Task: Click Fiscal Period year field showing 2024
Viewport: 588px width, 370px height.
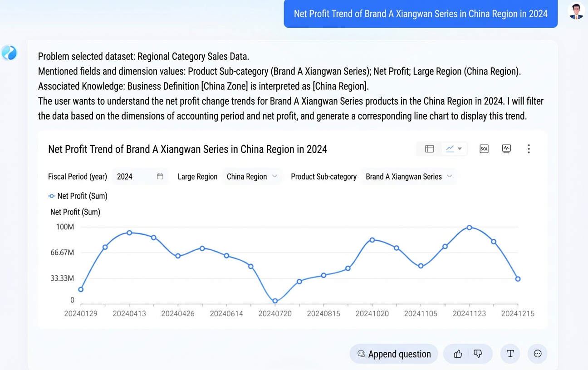Action: [140, 176]
